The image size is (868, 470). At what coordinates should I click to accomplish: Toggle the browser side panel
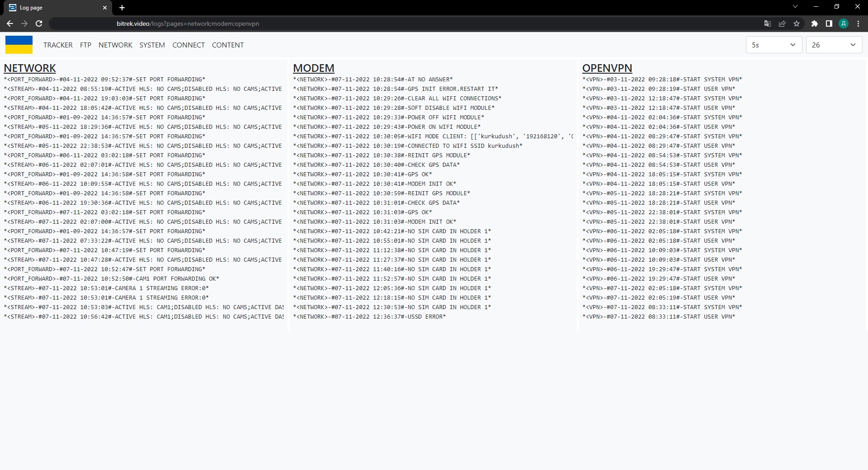coord(829,23)
